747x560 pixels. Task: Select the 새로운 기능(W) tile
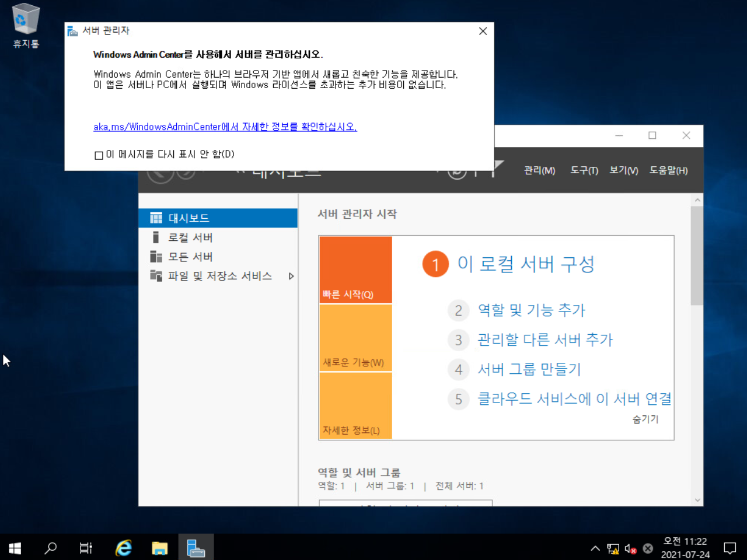click(355, 338)
